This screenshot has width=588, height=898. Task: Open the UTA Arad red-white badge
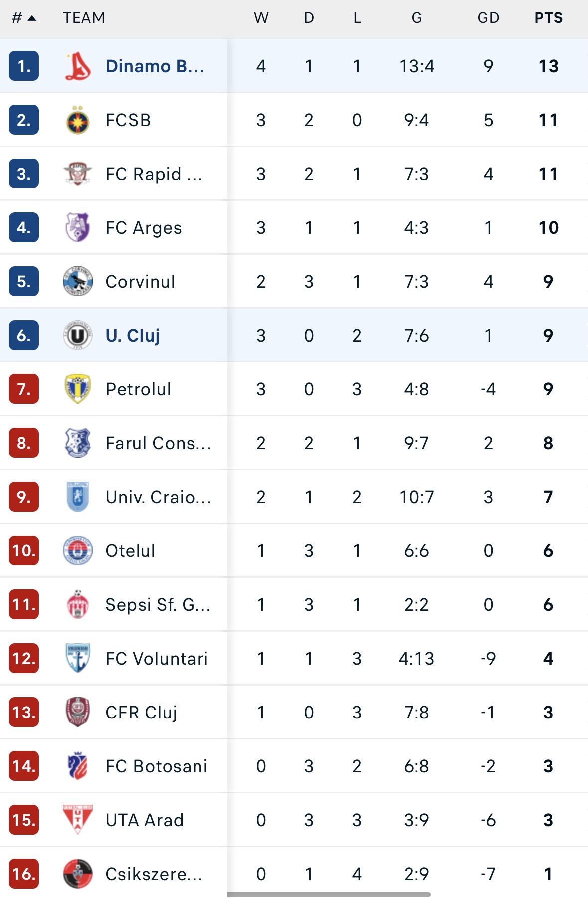(78, 820)
